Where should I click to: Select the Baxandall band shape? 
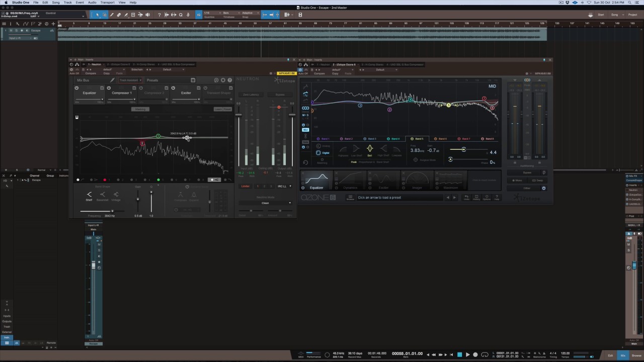click(x=102, y=196)
